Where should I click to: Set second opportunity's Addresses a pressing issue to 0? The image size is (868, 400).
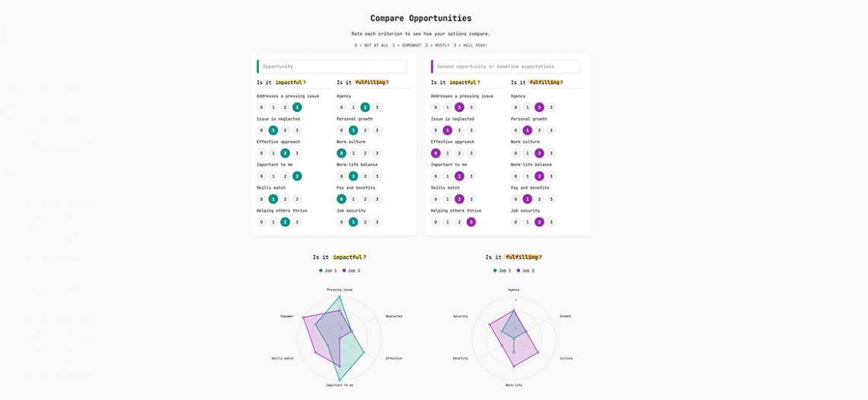[436, 107]
